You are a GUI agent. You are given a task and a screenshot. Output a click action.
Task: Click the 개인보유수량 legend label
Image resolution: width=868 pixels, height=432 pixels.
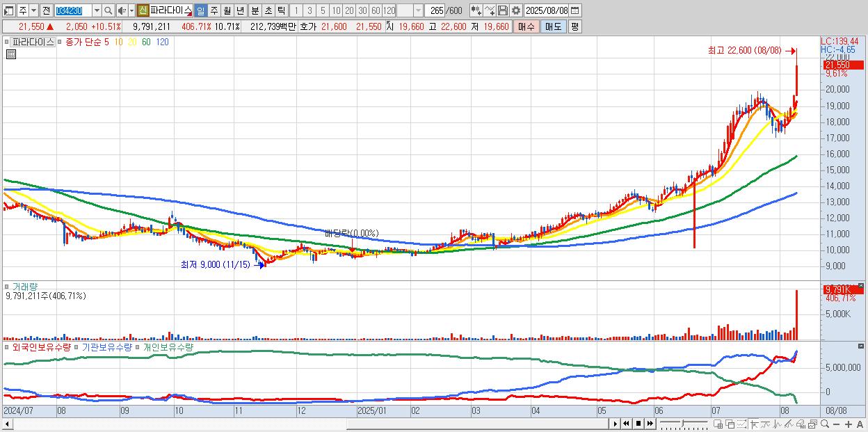click(168, 346)
